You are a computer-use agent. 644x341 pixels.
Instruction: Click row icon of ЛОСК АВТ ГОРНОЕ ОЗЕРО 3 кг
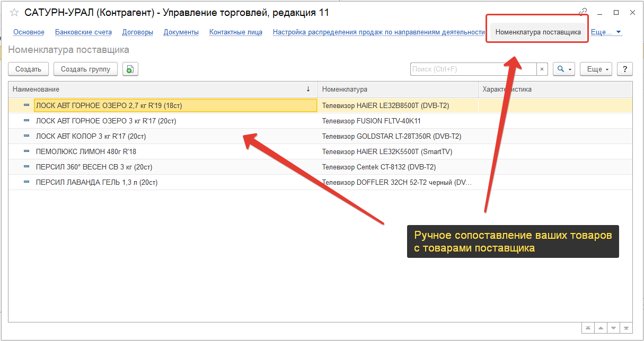coord(27,121)
